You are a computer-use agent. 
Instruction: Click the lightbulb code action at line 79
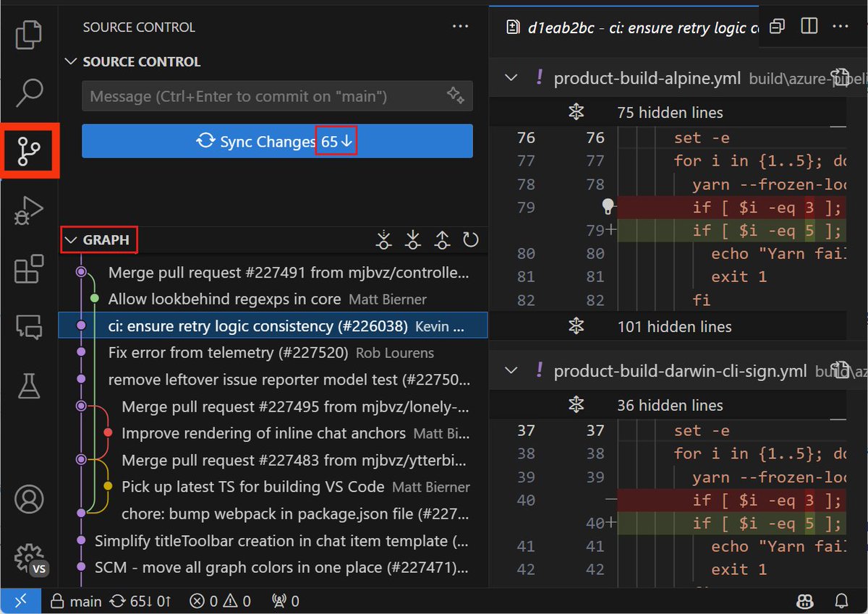tap(609, 208)
